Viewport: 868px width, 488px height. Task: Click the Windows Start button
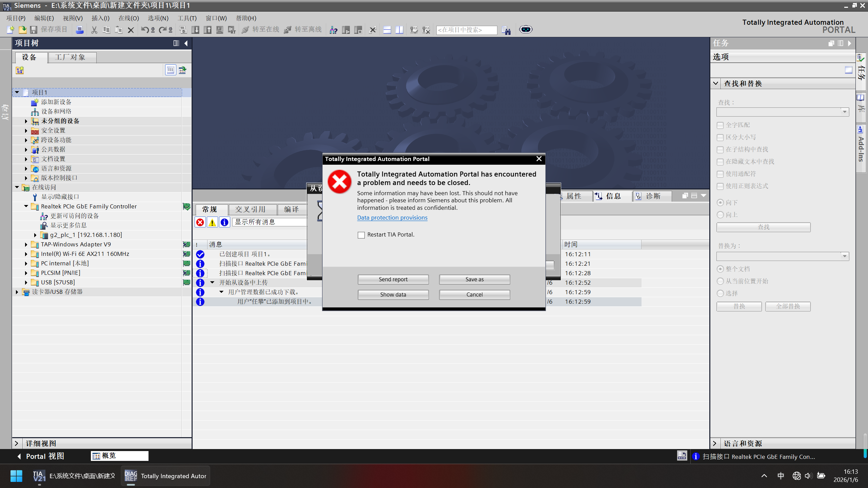(16, 476)
